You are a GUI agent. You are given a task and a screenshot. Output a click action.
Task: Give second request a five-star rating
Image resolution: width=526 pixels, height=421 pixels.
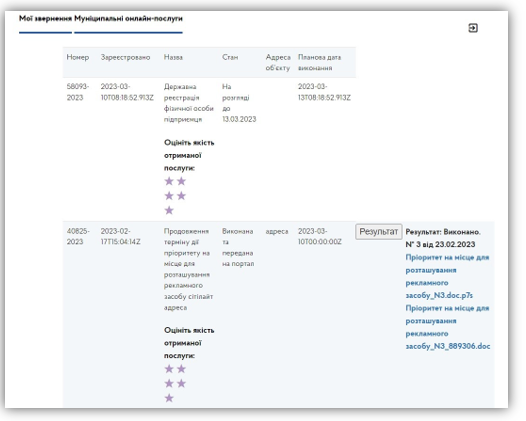coord(169,398)
